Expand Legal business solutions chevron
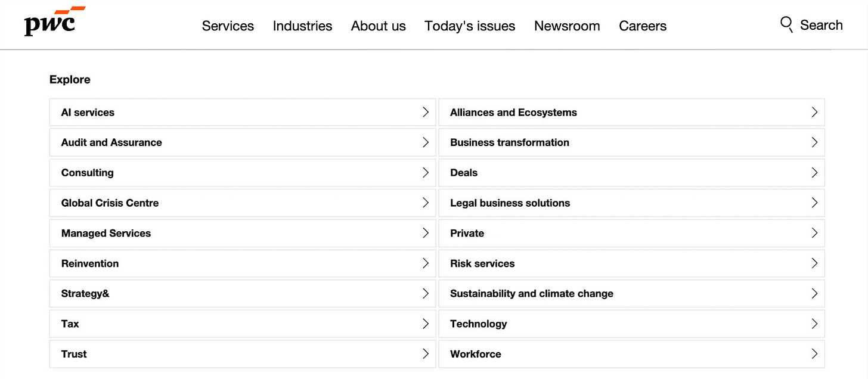 click(814, 203)
